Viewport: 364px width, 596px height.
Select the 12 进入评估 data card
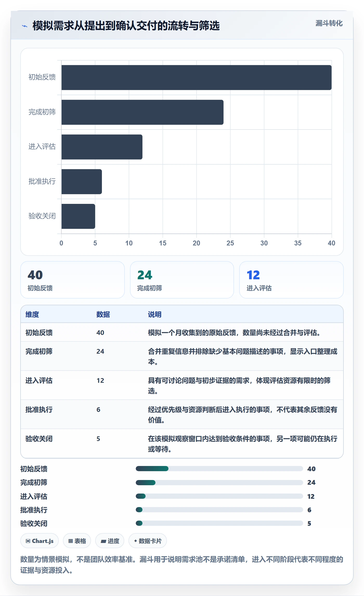(x=291, y=280)
